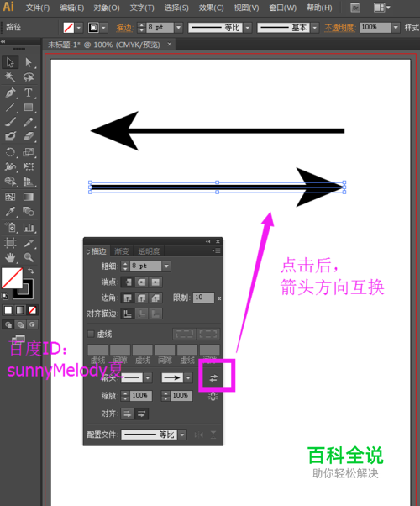Click fill swatch in toolbox
This screenshot has width=420, height=506.
12,278
